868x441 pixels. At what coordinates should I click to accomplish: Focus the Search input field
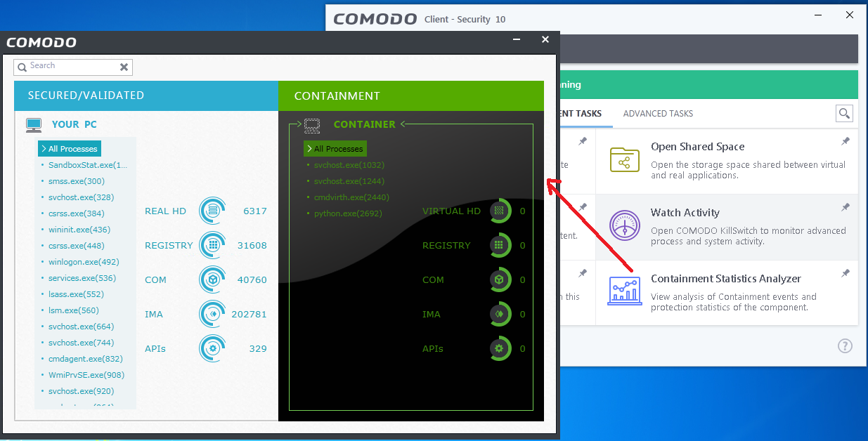(72, 67)
